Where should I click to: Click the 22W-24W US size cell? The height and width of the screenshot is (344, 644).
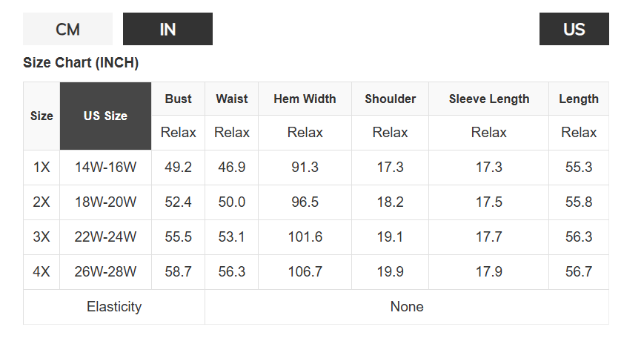(105, 237)
